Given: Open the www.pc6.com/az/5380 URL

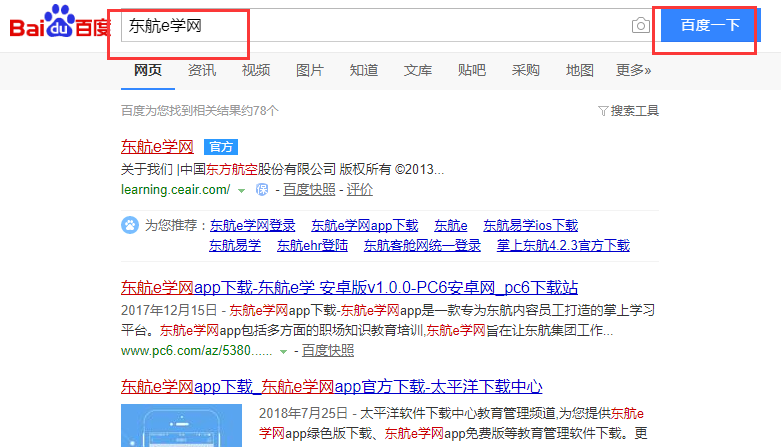Looking at the screenshot, I should click(x=197, y=351).
